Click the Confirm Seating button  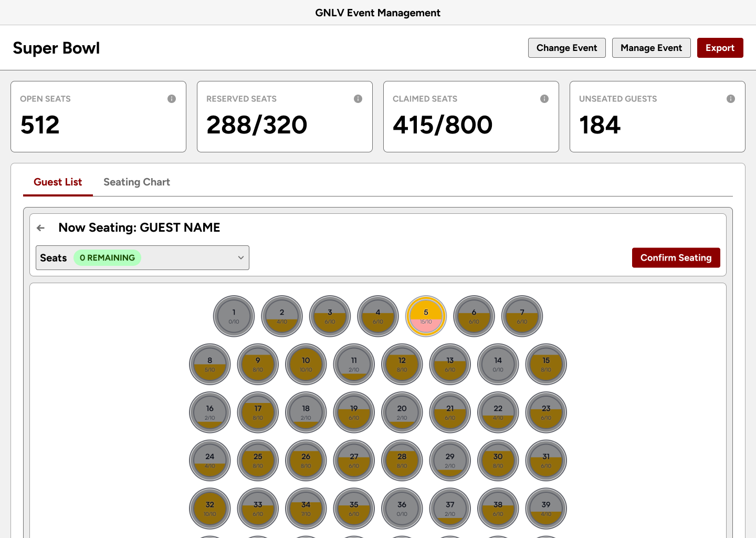click(676, 258)
